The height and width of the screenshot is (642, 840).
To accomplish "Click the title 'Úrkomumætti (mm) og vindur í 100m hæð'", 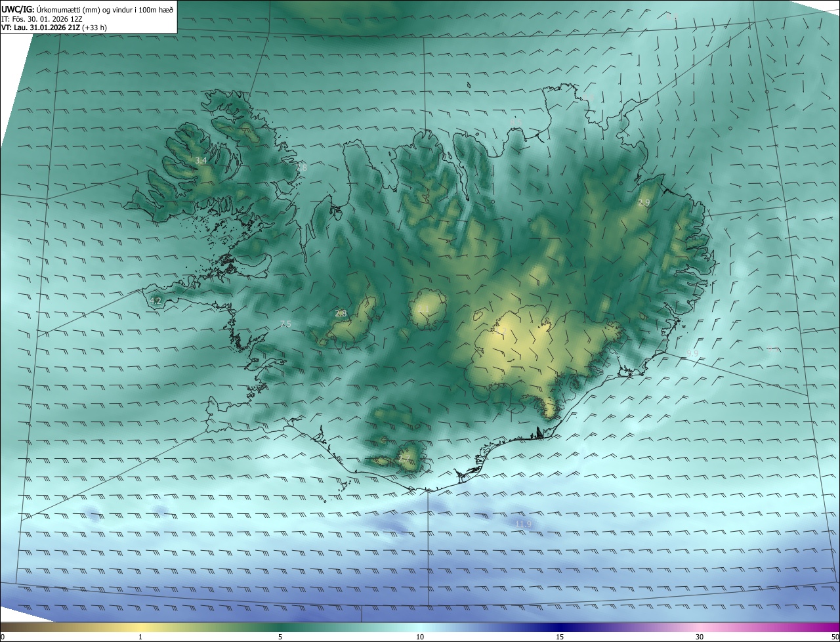I will (104, 9).
